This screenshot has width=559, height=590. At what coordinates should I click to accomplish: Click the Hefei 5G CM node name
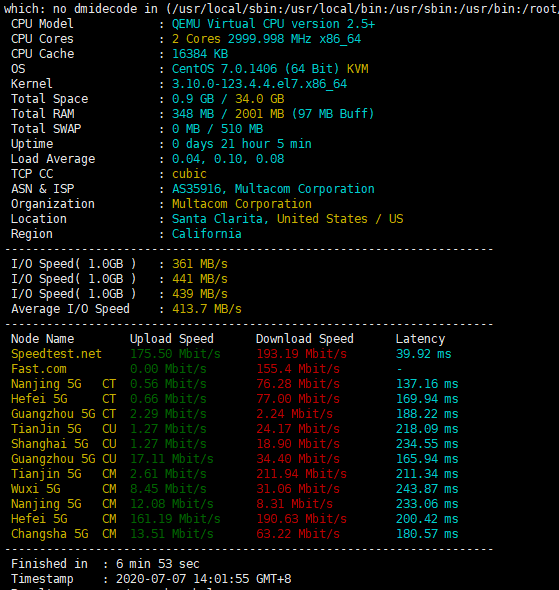tap(63, 519)
